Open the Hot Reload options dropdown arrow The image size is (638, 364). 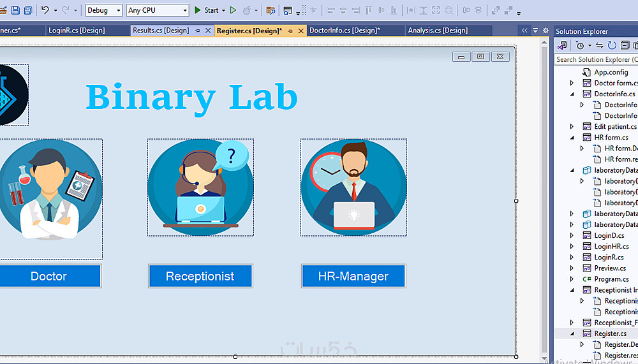[x=256, y=11]
